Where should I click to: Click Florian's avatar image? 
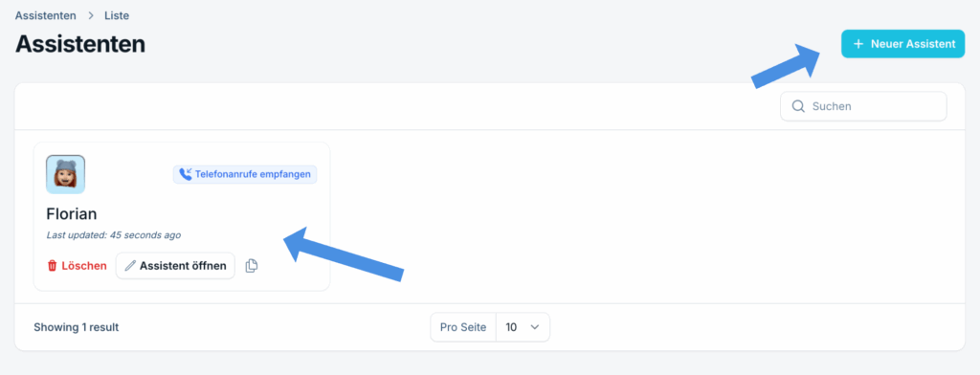[x=66, y=174]
